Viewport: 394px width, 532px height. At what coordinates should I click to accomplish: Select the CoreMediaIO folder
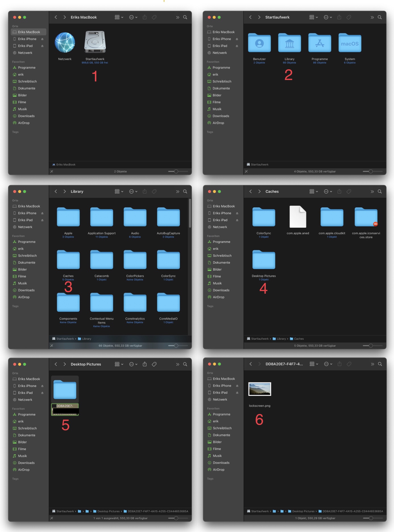[168, 302]
